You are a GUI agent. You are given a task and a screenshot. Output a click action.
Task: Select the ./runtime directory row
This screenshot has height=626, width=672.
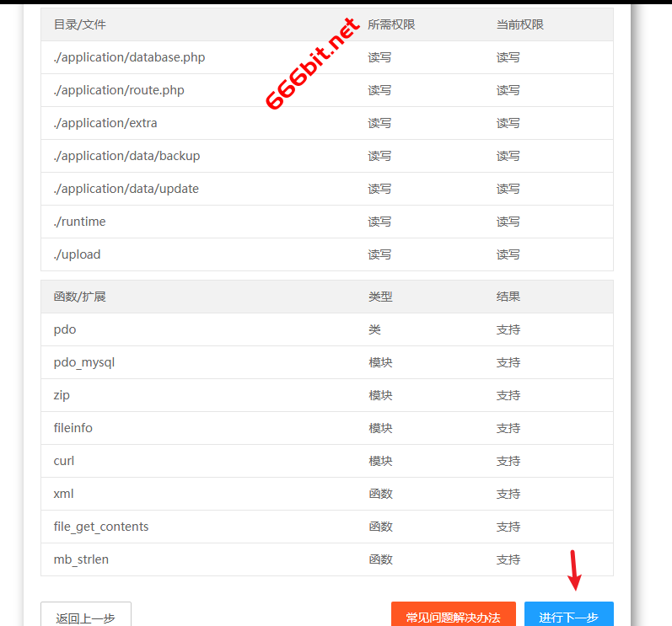pos(79,222)
